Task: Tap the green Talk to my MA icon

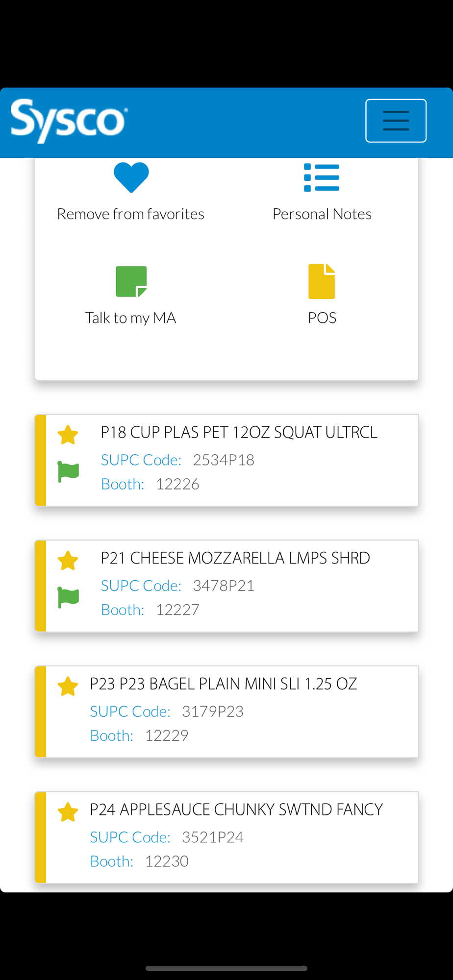Action: 131,281
